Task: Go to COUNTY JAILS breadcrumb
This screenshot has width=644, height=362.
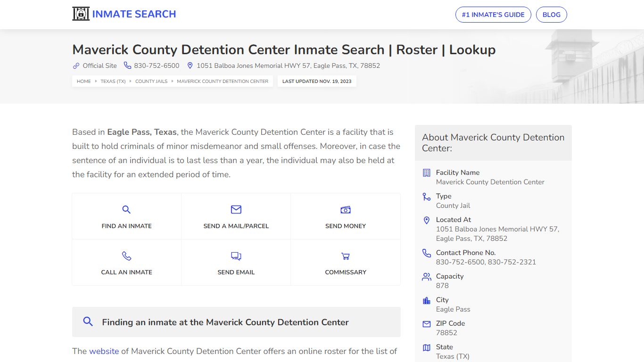Action: (x=151, y=81)
